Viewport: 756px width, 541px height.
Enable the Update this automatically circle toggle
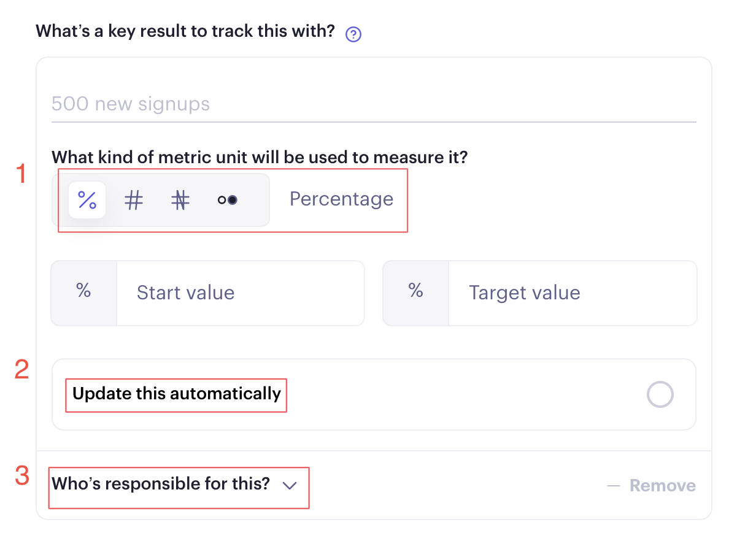660,394
